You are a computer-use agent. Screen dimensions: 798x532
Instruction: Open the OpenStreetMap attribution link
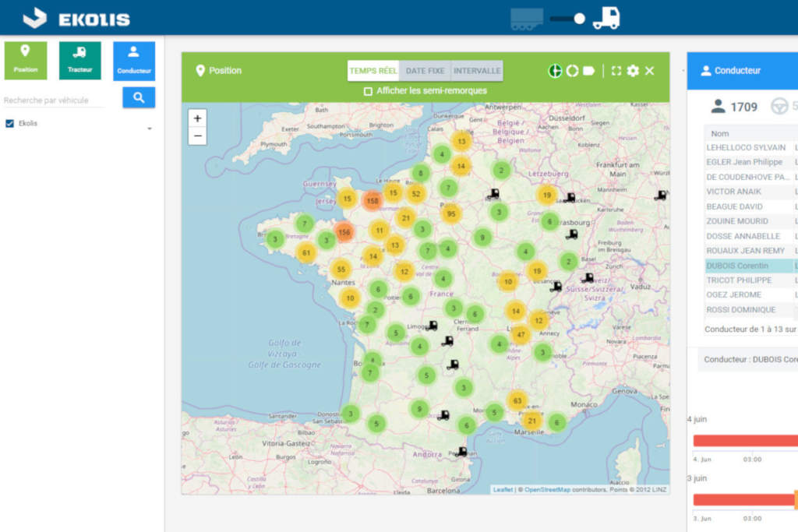coord(547,489)
